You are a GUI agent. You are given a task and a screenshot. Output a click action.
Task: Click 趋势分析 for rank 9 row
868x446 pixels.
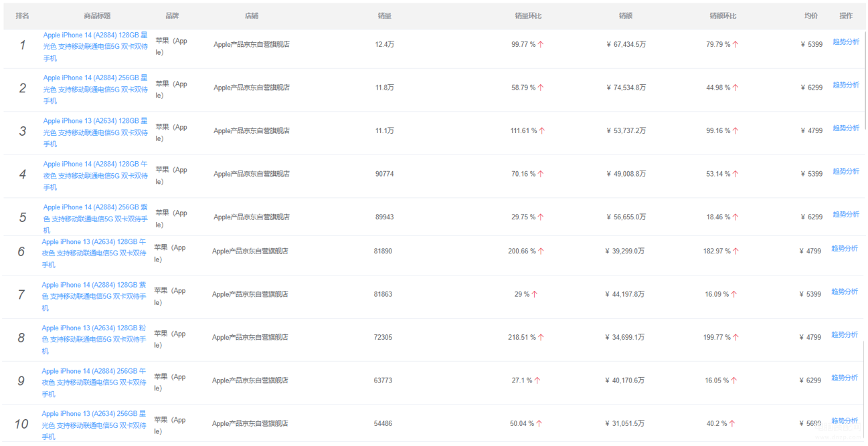click(845, 378)
